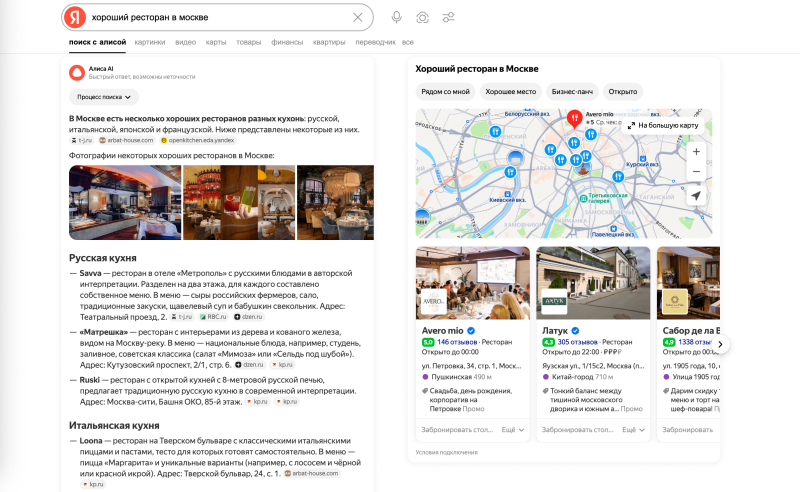Clear the search query with X icon
Viewport: 800px width, 492px height.
point(358,17)
